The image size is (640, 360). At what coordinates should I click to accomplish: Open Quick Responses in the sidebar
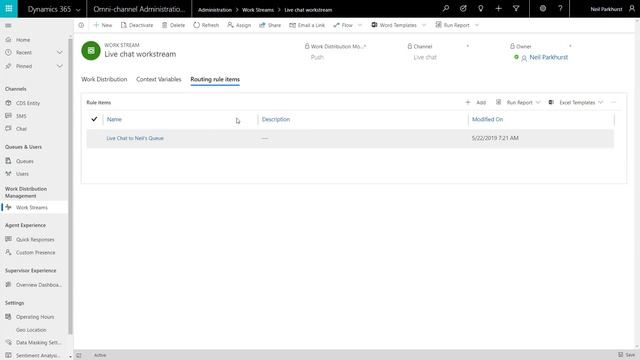coord(35,240)
